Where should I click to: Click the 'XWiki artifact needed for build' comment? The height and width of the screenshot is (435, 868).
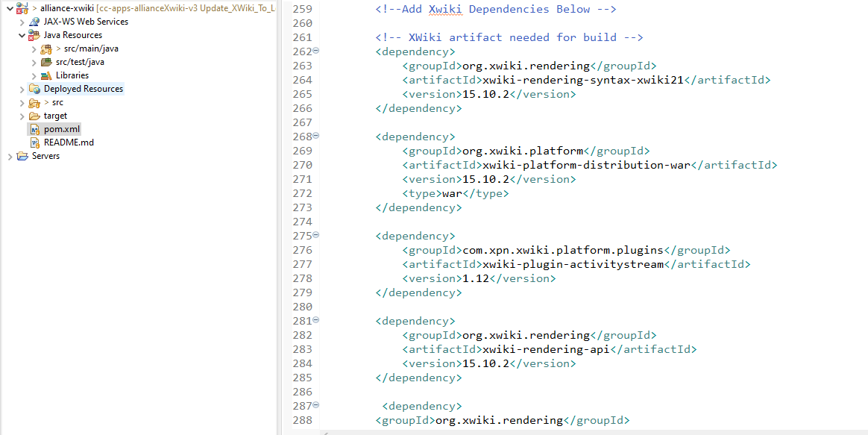[509, 38]
